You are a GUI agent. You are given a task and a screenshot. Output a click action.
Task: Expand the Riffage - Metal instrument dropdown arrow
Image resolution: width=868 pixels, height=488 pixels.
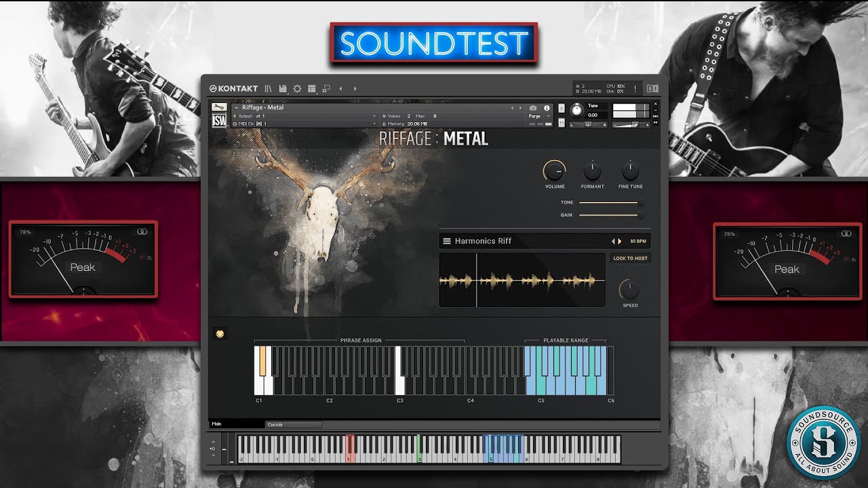236,108
